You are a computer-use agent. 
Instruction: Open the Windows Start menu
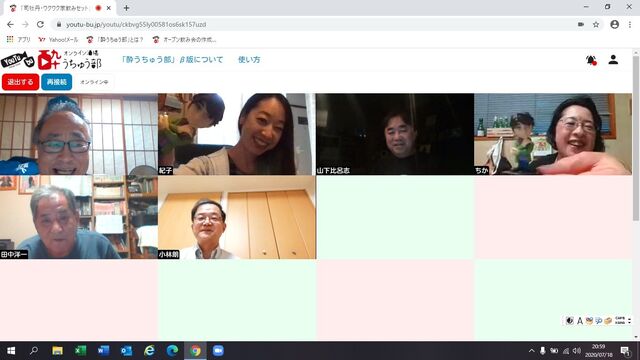(11, 351)
